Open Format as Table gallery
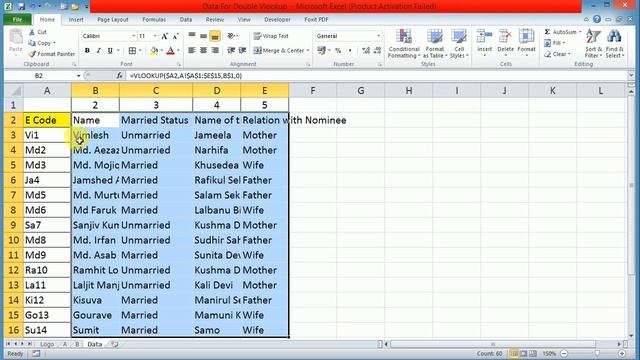Image resolution: width=640 pixels, height=360 pixels. tap(435, 44)
